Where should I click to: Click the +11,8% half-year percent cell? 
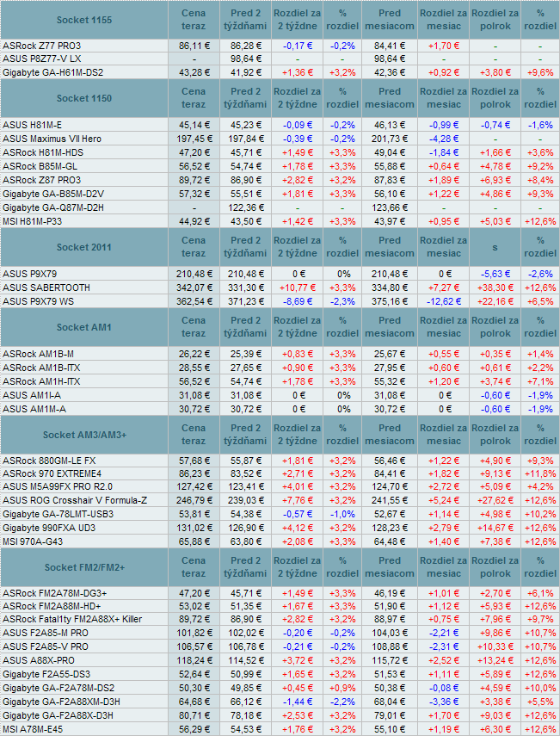540,473
